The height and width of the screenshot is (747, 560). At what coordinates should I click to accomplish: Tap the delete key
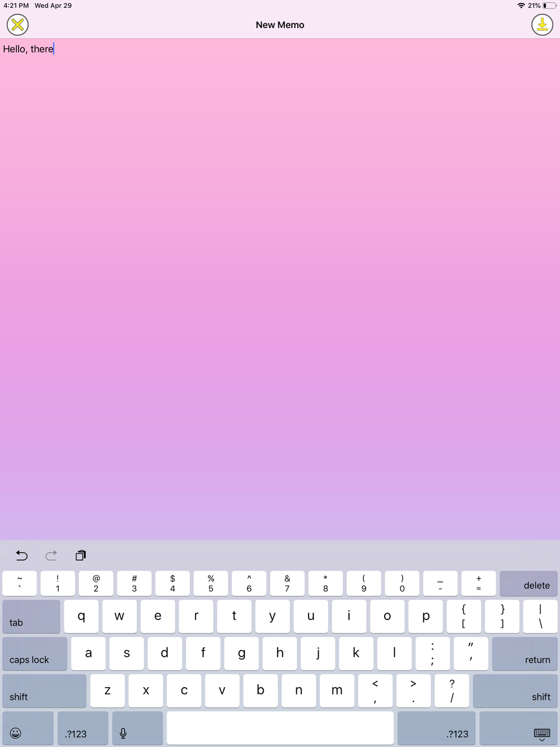[x=529, y=583]
